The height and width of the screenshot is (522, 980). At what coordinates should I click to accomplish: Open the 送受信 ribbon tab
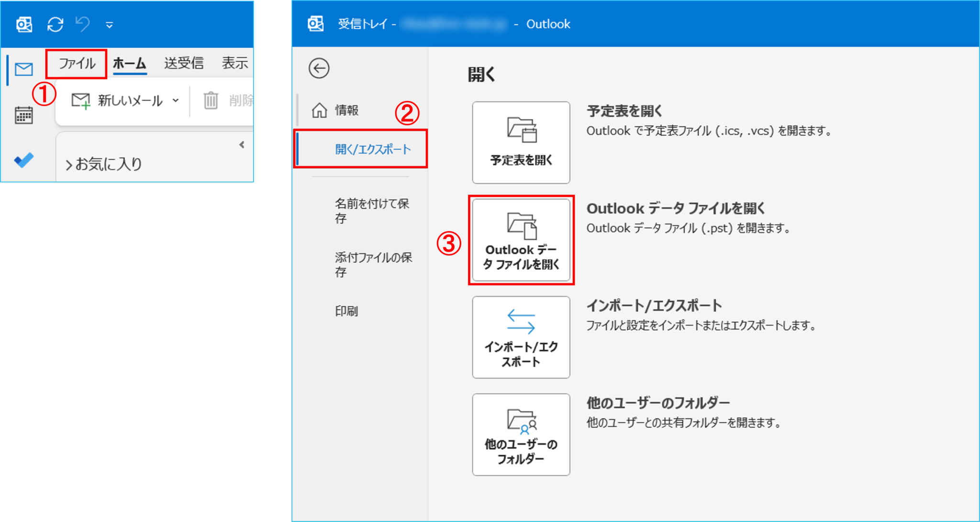[183, 63]
